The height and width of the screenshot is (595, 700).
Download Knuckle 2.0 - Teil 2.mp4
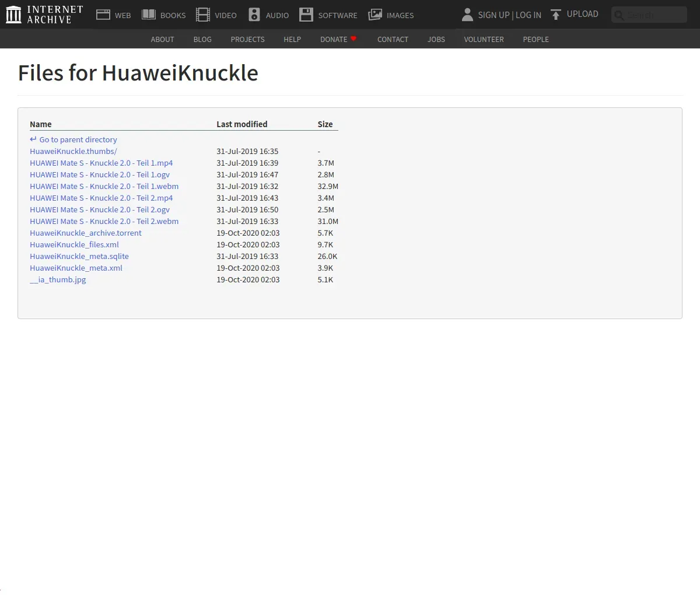click(101, 198)
